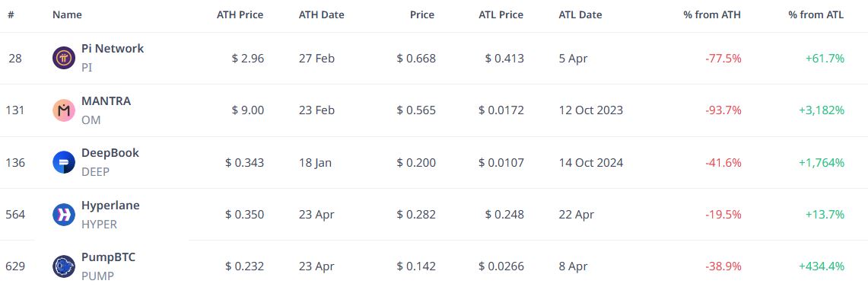Click the Pi Network coin logo
The width and height of the screenshot is (868, 287).
tap(64, 58)
